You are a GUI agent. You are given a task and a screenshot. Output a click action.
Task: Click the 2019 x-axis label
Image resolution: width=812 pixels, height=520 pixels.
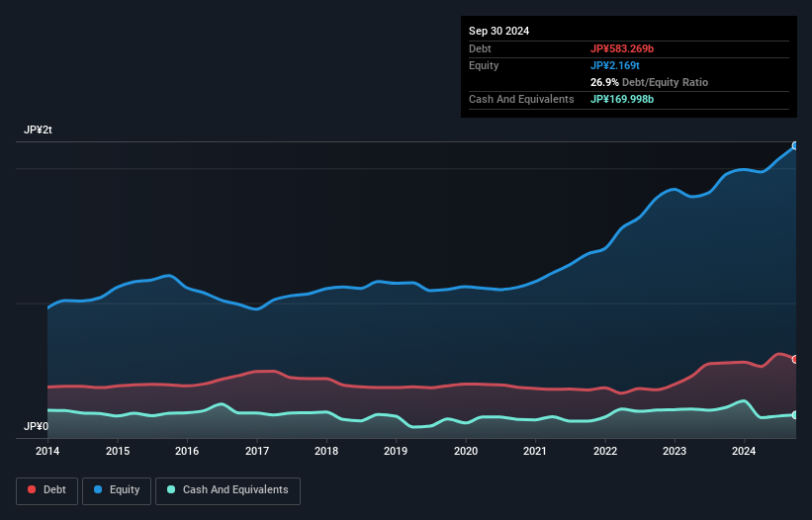[396, 451]
